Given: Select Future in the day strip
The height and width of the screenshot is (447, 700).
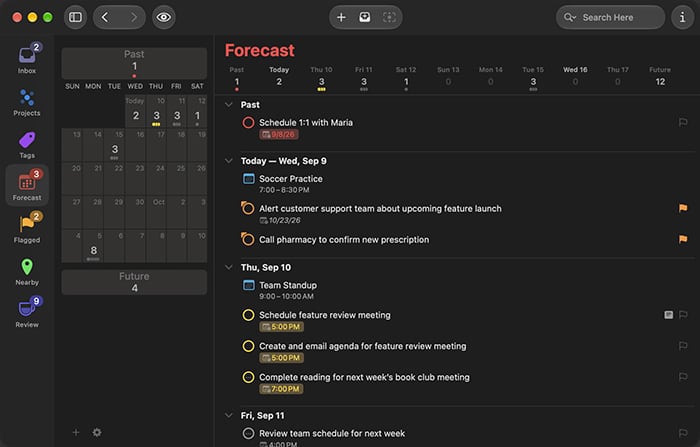Looking at the screenshot, I should pos(660,78).
